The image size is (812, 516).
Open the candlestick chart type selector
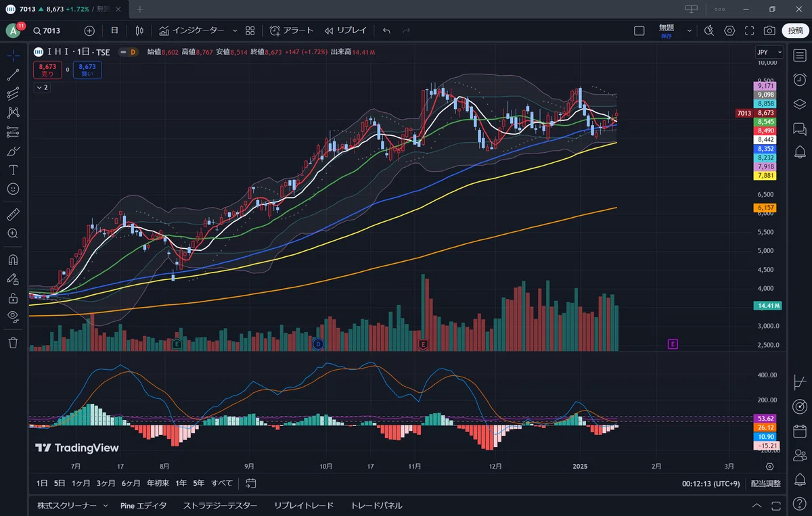139,30
